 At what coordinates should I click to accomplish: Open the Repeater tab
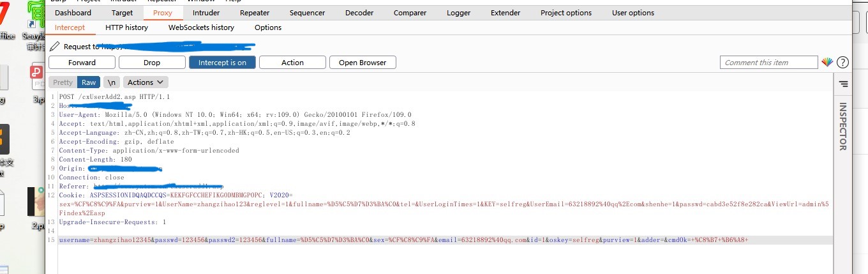pyautogui.click(x=255, y=13)
